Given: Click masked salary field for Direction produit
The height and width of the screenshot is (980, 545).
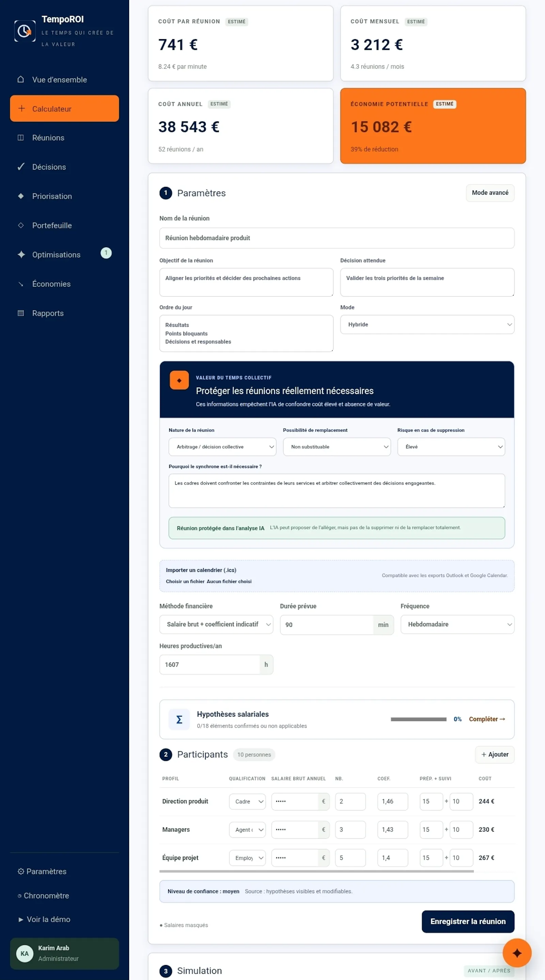Looking at the screenshot, I should click(x=295, y=801).
